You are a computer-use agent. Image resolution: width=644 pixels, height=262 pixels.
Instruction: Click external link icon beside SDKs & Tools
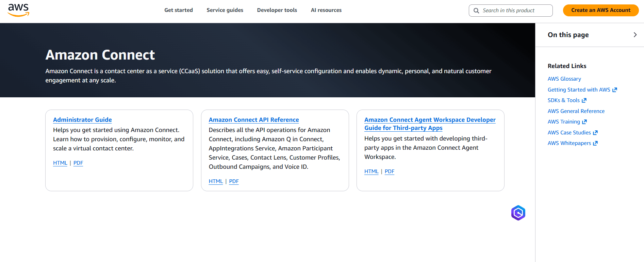[584, 100]
